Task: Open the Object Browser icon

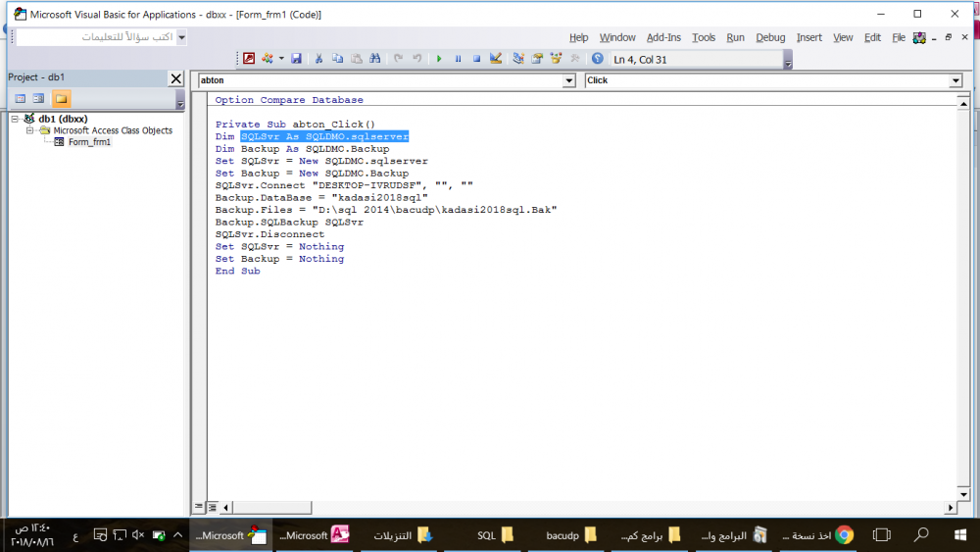Action: (556, 59)
